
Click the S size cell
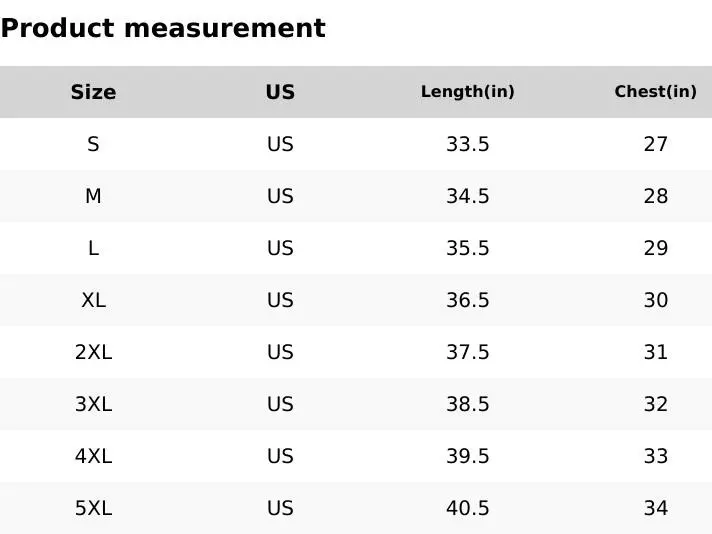pyautogui.click(x=93, y=144)
